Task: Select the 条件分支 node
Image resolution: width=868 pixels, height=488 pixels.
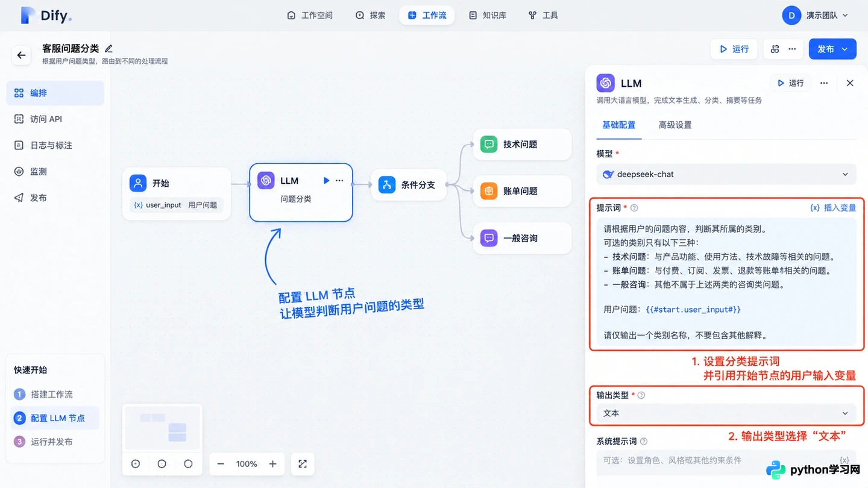Action: pos(409,185)
